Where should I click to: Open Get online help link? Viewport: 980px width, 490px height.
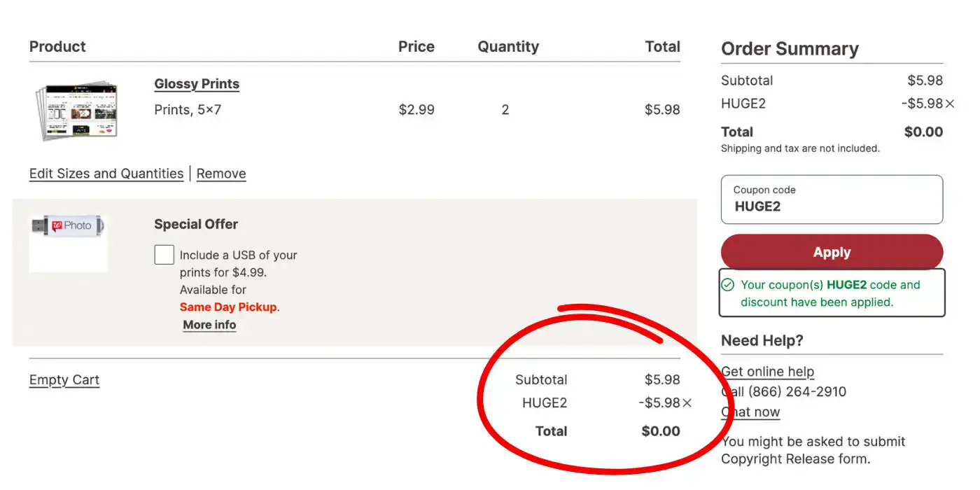pyautogui.click(x=768, y=372)
